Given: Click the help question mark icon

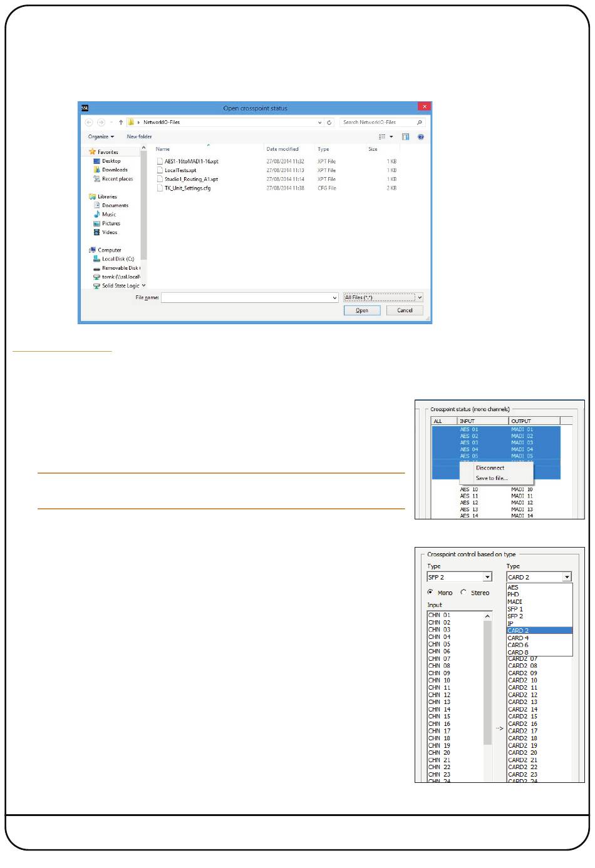Looking at the screenshot, I should [420, 136].
